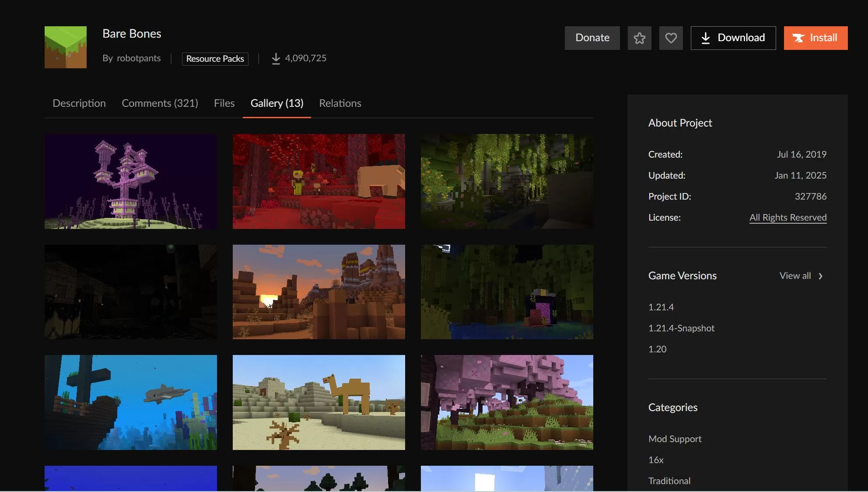Click the Download button with arrow icon
This screenshot has width=868, height=492.
click(733, 38)
